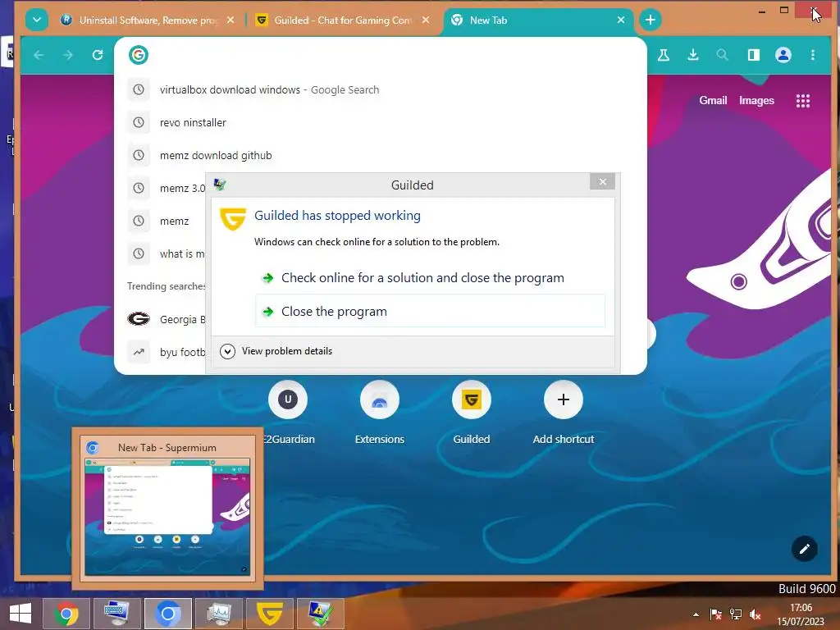Click the toolbar search magnifier icon

722,55
